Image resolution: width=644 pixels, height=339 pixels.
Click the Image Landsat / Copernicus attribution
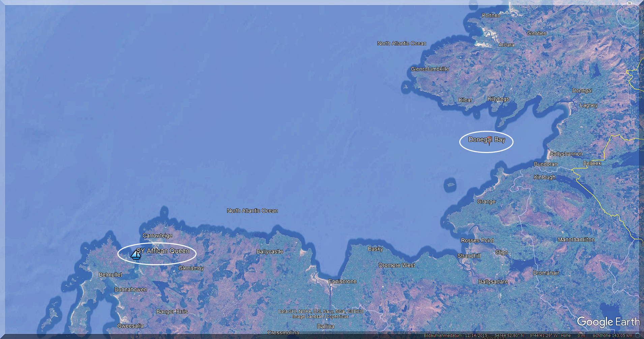[320, 316]
